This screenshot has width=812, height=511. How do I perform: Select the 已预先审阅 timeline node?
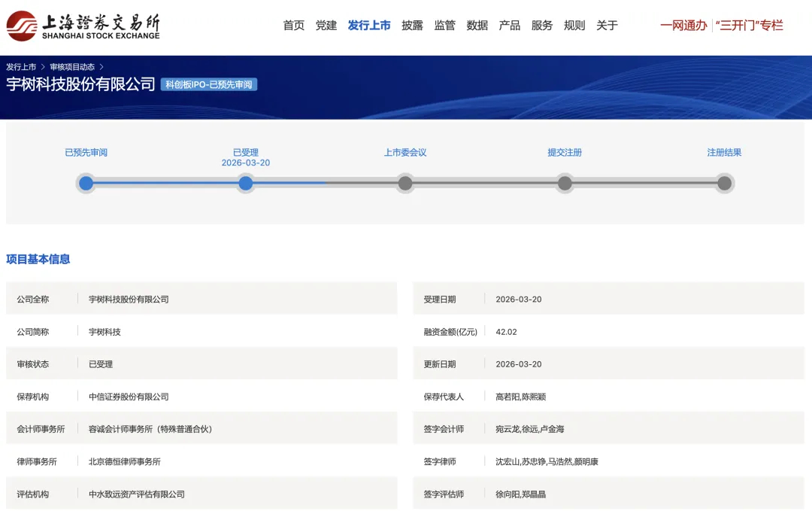pos(86,183)
